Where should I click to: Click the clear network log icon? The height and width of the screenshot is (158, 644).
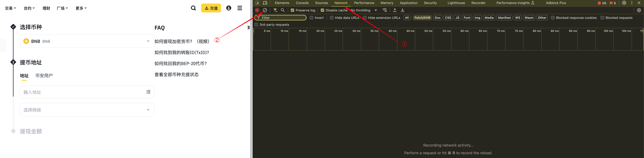pyautogui.click(x=265, y=10)
